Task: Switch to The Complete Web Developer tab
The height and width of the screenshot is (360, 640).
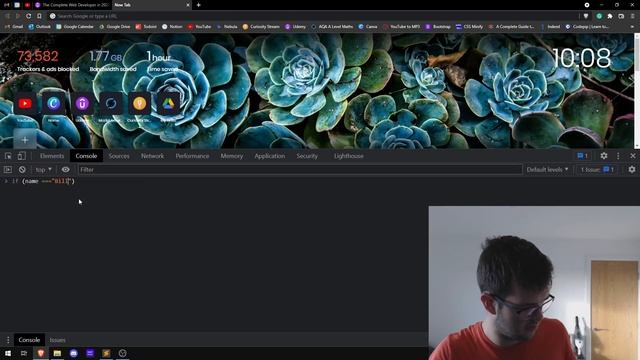Action: click(x=71, y=5)
